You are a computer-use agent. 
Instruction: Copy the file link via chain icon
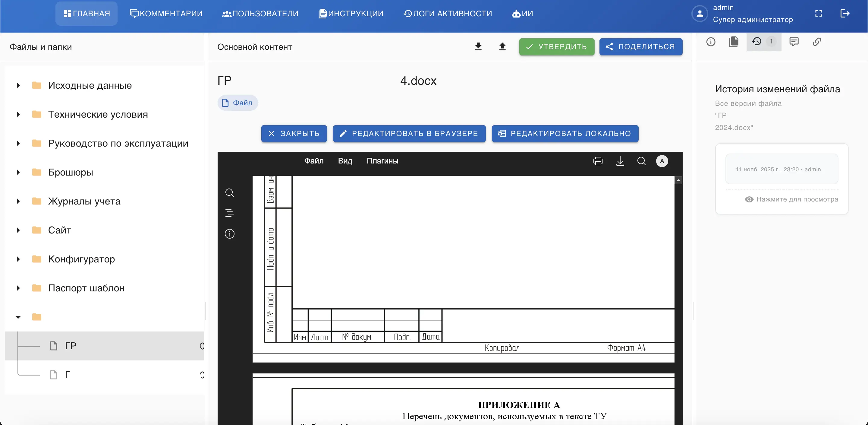(x=817, y=42)
